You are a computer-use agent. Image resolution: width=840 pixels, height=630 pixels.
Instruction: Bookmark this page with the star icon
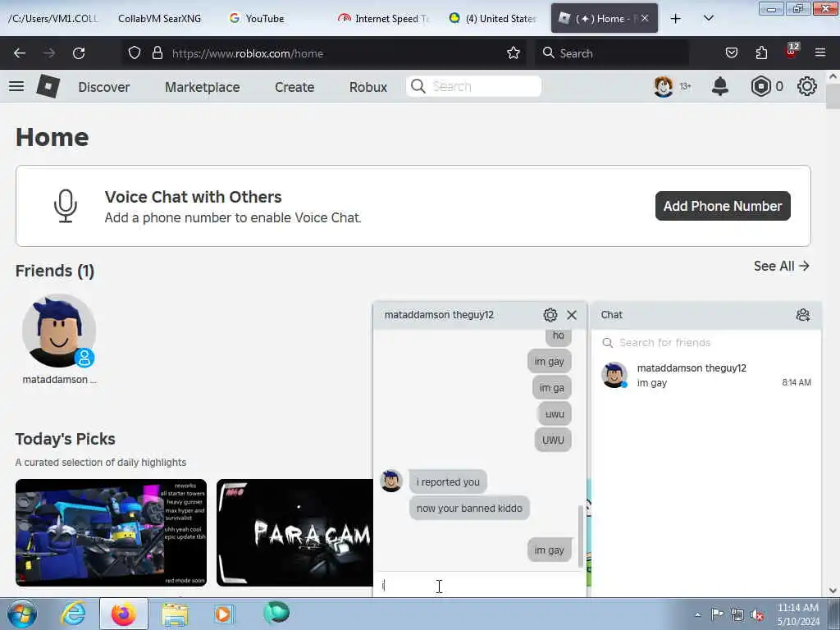514,53
